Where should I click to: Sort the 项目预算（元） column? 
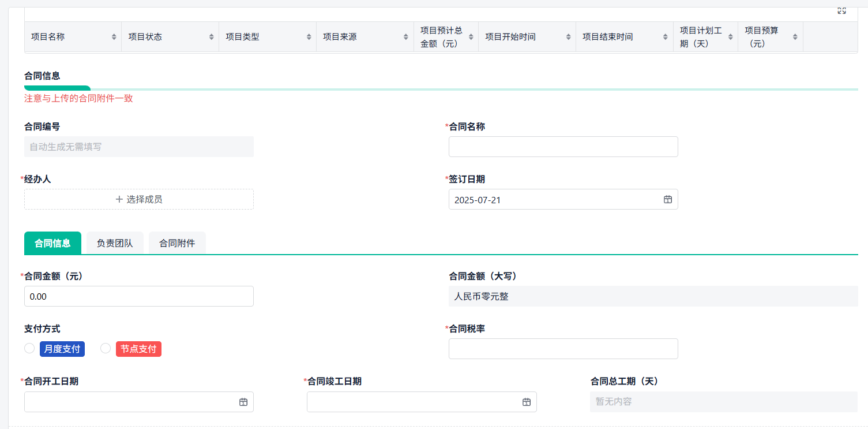click(x=794, y=36)
